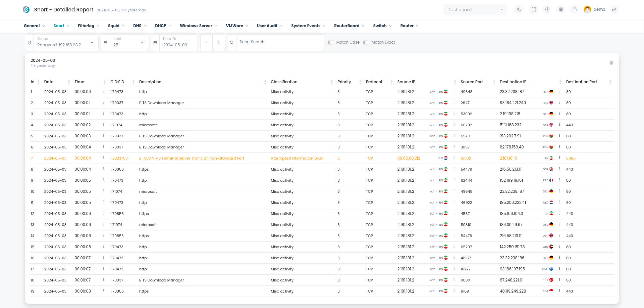
Task: Toggle dark mode moon icon
Action: 519,10
